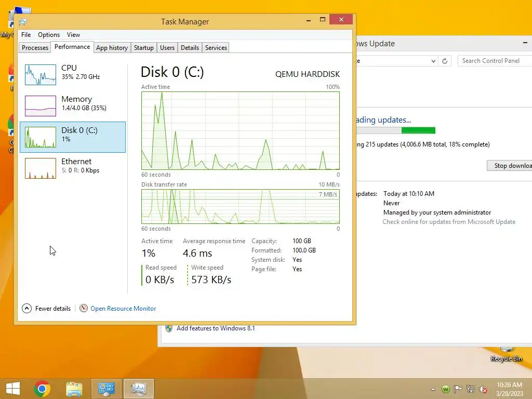Image resolution: width=532 pixels, height=399 pixels.
Task: Select the Ethernet graph thumbnail
Action: point(41,168)
